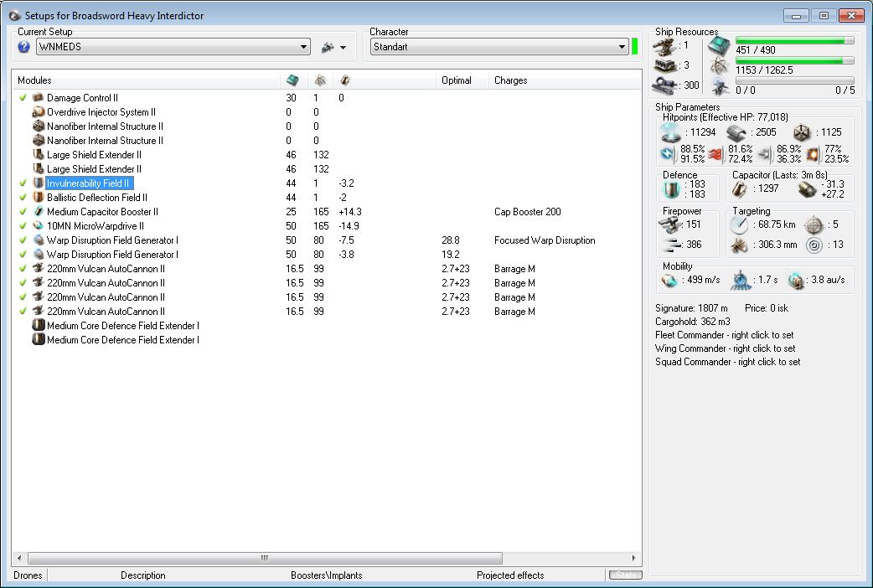This screenshot has height=588, width=873.
Task: Toggle Medium Capacitor Booster II checkmark
Action: (x=23, y=212)
